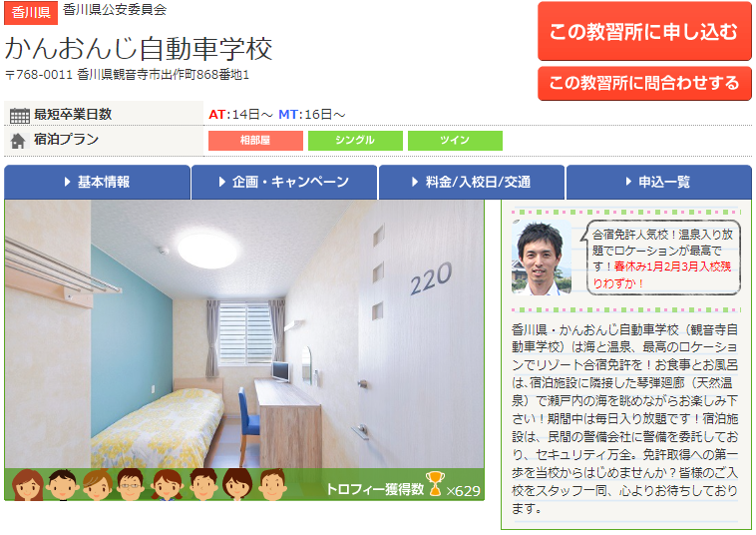Click the red 香川県 prefecture badge

pos(31,13)
